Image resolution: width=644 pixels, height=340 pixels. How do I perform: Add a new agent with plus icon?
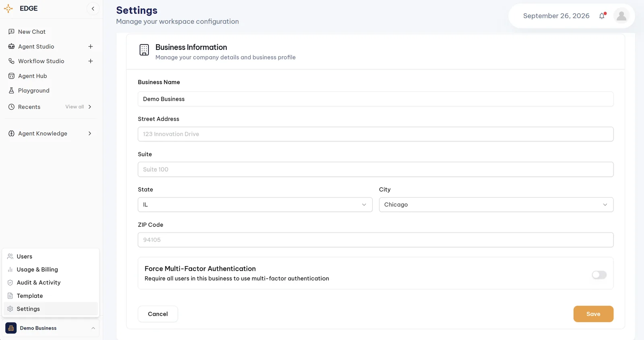coord(91,46)
